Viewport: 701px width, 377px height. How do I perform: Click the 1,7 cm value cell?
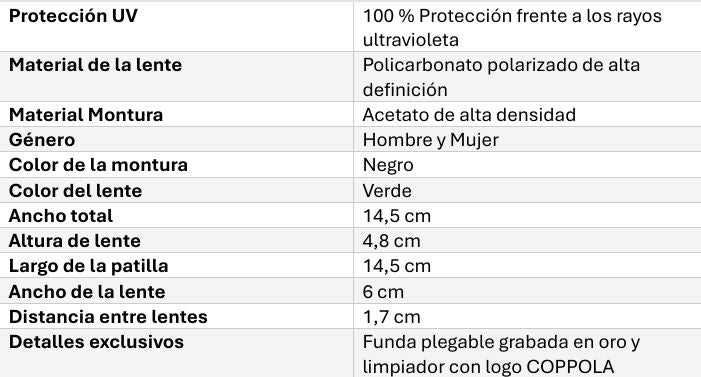point(528,316)
